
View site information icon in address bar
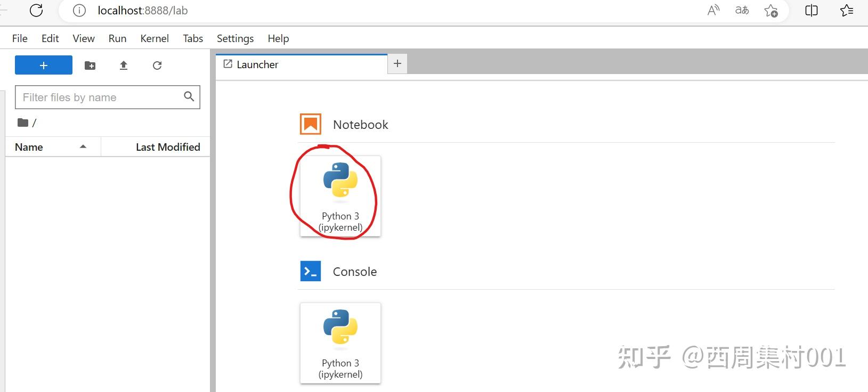79,10
